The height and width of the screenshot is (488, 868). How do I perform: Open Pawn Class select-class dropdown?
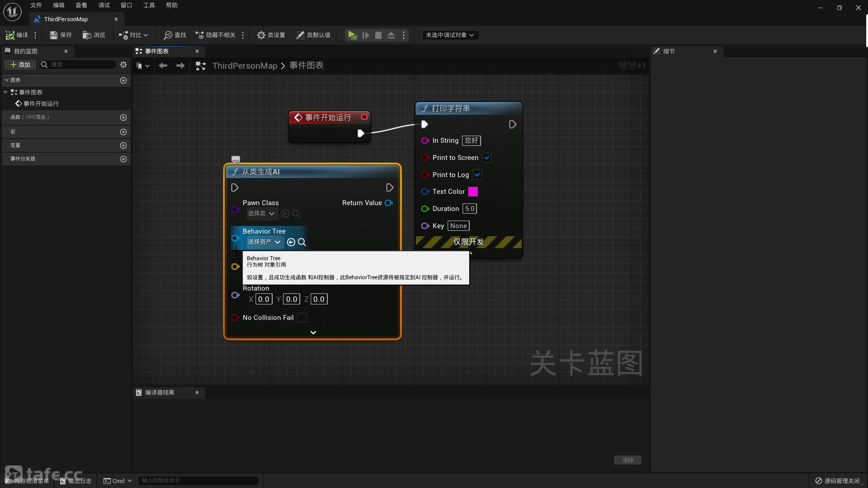[x=261, y=214]
